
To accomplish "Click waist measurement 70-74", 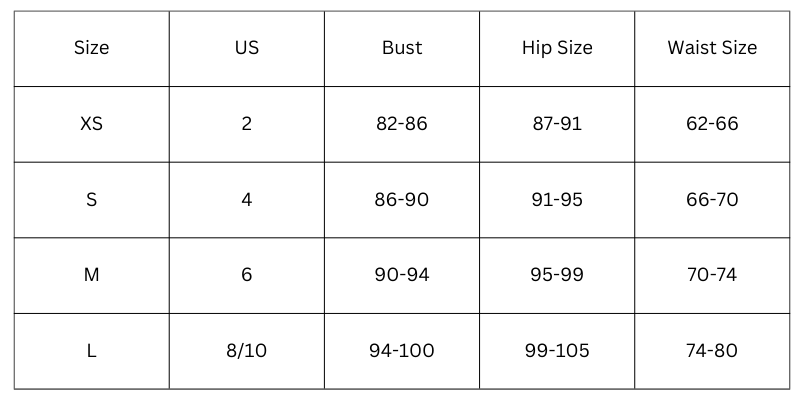I will [712, 275].
